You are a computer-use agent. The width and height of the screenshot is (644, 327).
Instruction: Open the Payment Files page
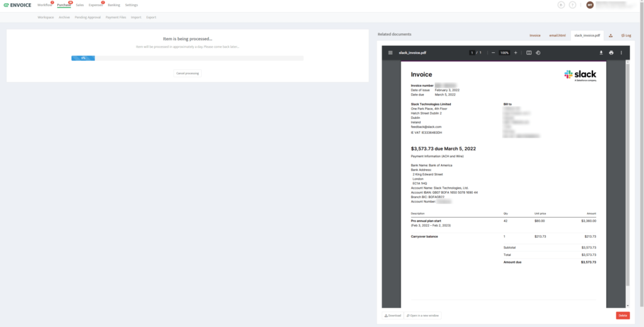116,17
